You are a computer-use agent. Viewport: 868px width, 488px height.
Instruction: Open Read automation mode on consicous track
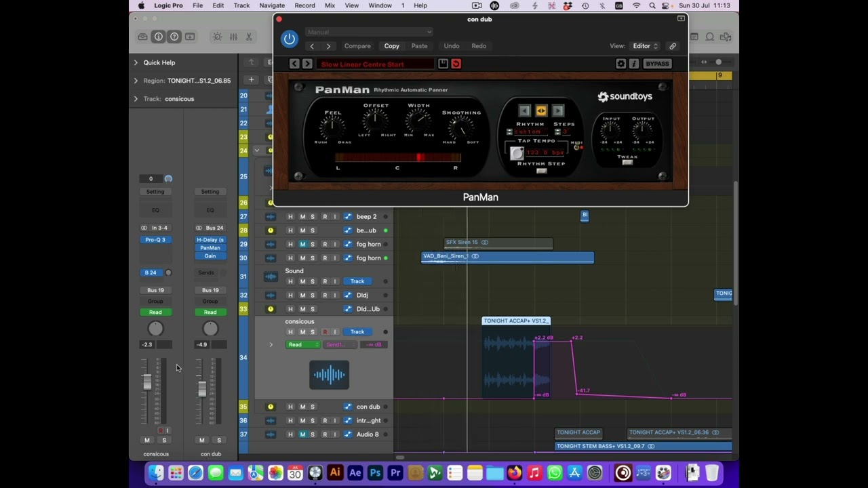click(302, 344)
